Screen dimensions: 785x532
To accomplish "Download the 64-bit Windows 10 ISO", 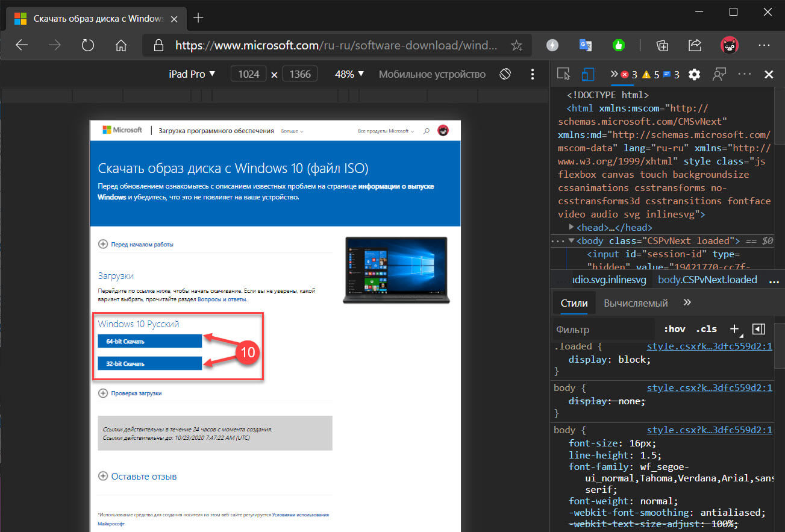I will click(x=149, y=342).
